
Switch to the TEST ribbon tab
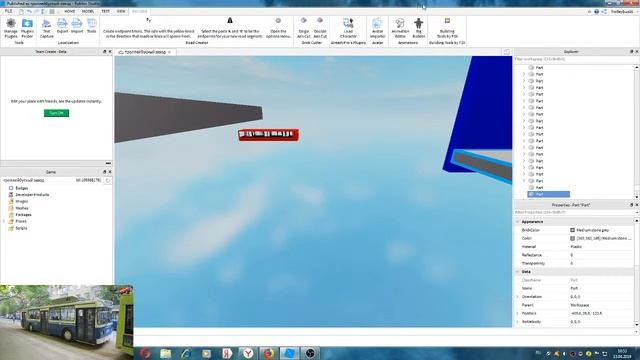click(105, 11)
